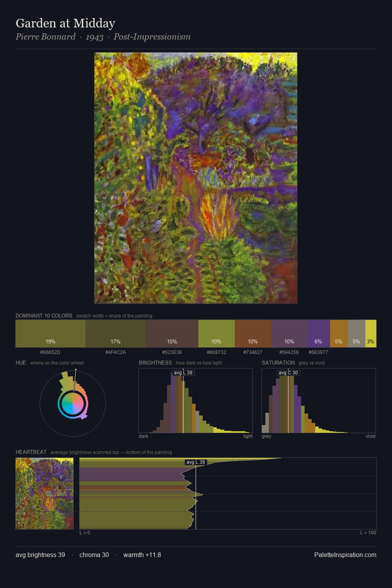
Task: Click the dark axis label
Action: [x=143, y=436]
